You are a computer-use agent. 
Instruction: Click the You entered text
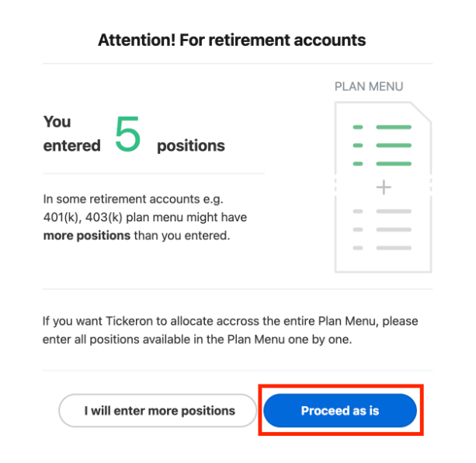pyautogui.click(x=72, y=134)
